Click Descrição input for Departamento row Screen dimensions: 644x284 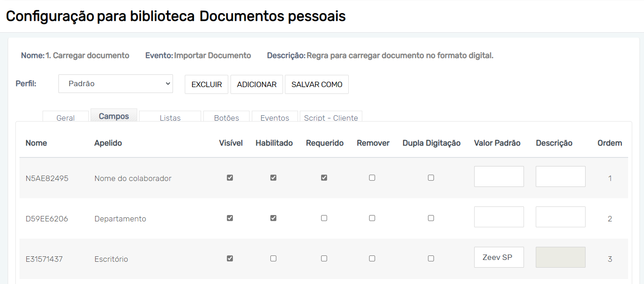coord(560,217)
